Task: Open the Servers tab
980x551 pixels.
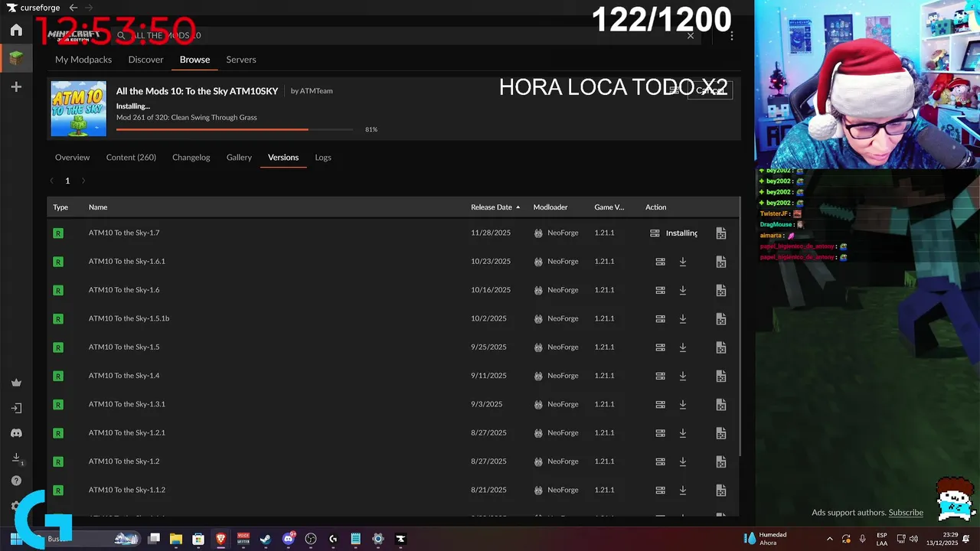Action: pyautogui.click(x=241, y=60)
